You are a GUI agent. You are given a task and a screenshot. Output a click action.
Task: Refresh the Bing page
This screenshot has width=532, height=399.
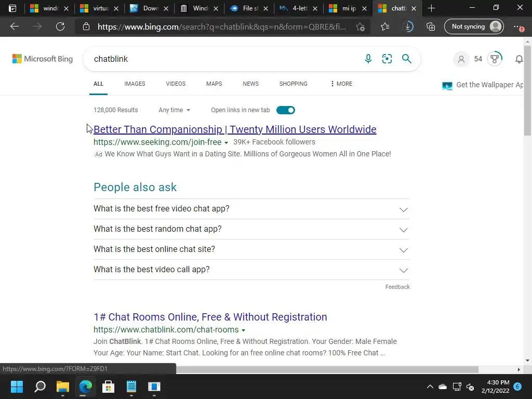[60, 26]
